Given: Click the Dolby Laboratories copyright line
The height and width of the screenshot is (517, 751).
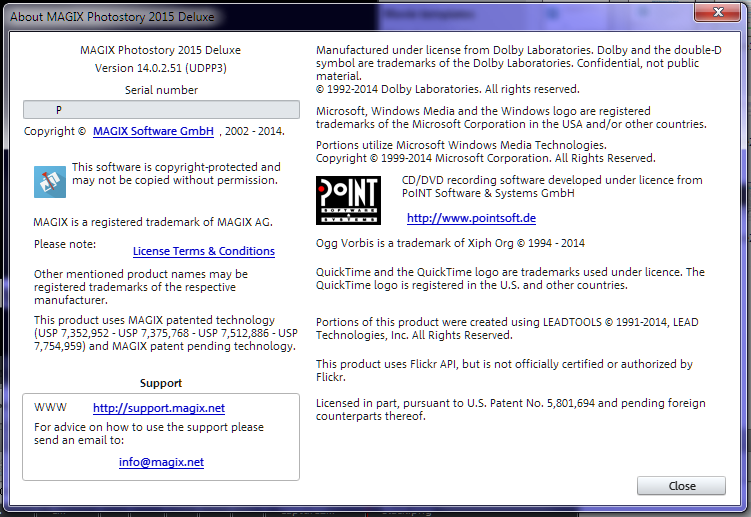Looking at the screenshot, I should pos(447,89).
